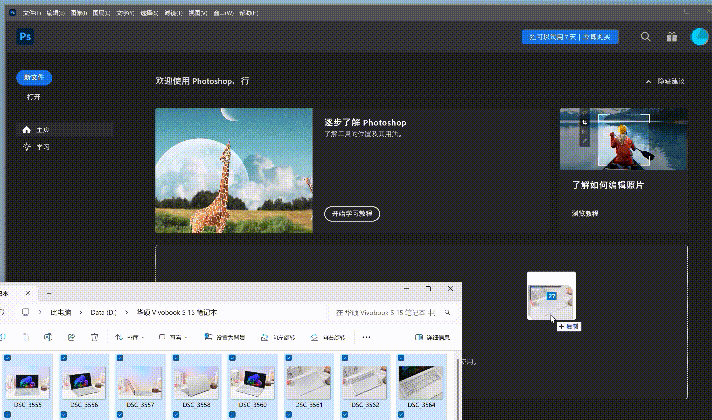
Task: Select the DSC_3560 laptop photo thumbnail
Action: [x=252, y=382]
